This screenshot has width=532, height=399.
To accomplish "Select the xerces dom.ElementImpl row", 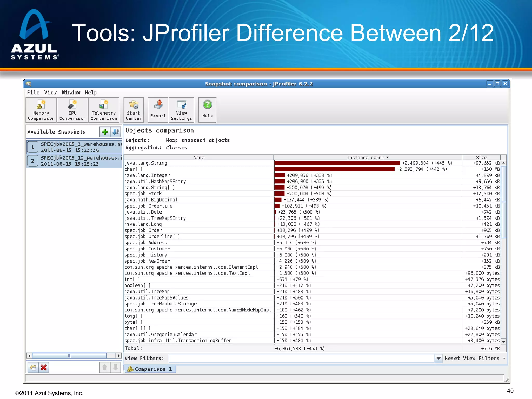I will click(x=312, y=267).
